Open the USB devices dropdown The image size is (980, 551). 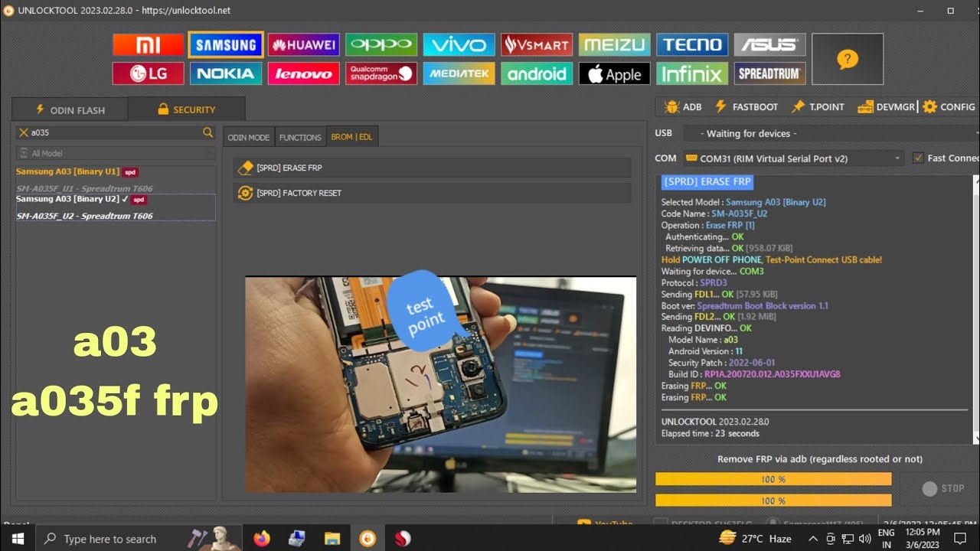point(831,133)
